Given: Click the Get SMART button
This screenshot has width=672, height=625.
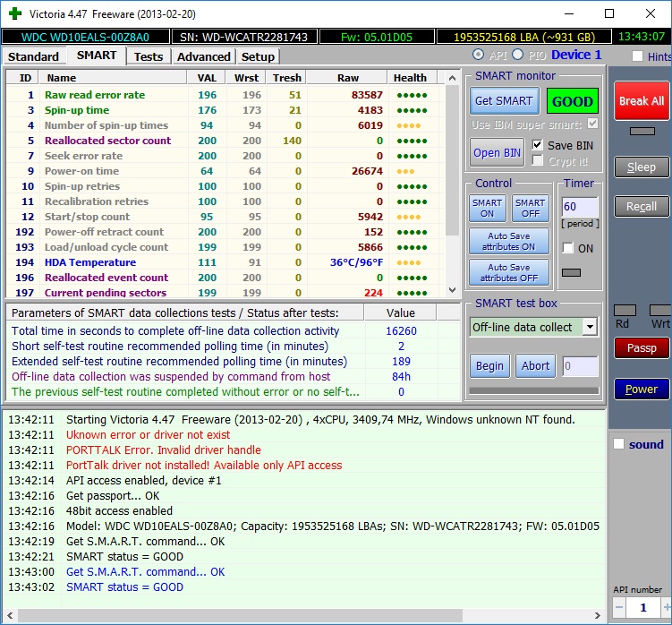Looking at the screenshot, I should (x=504, y=101).
